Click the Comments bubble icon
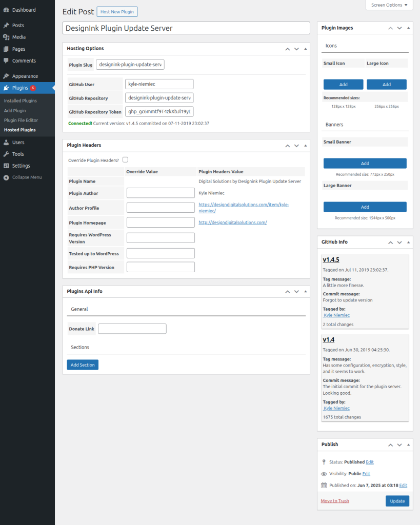This screenshot has width=420, height=525. click(x=6, y=60)
